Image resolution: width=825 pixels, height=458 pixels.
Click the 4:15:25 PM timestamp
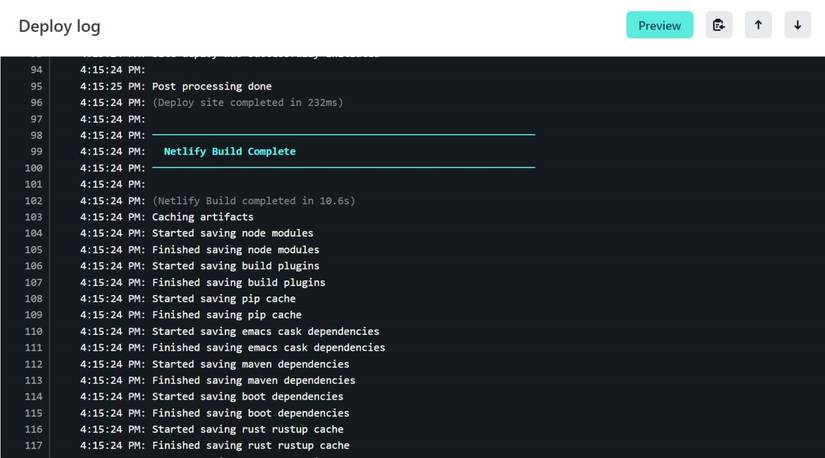(x=113, y=86)
